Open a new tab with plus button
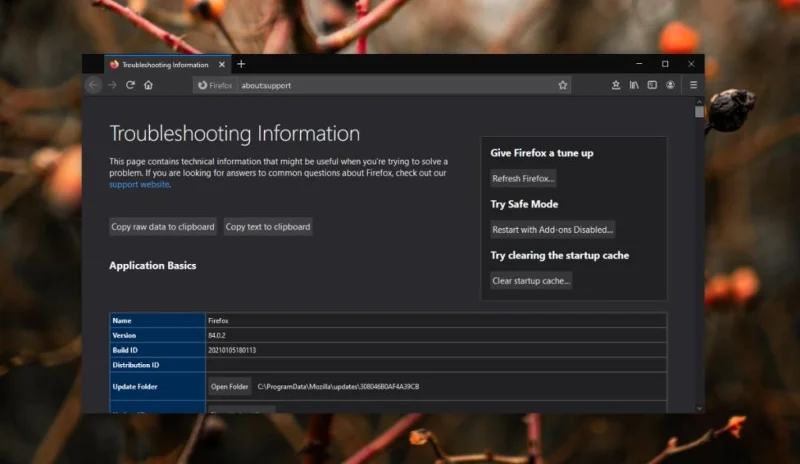This screenshot has width=800, height=464. click(x=241, y=64)
